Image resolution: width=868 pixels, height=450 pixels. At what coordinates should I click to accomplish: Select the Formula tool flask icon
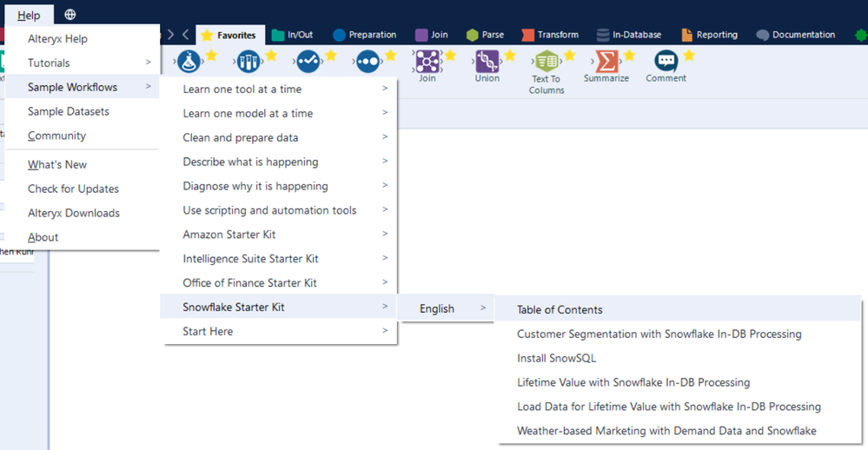[x=189, y=62]
